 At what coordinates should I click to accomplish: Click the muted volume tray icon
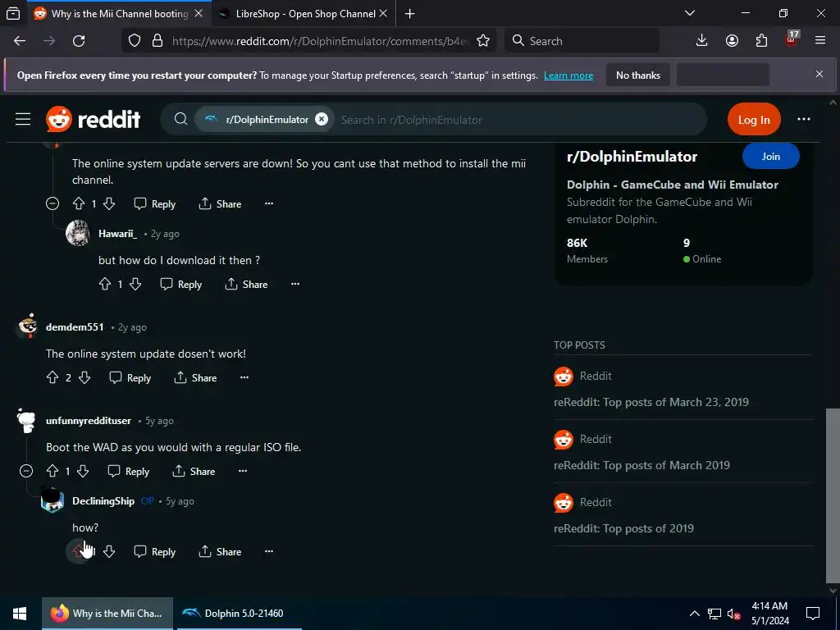[733, 614]
